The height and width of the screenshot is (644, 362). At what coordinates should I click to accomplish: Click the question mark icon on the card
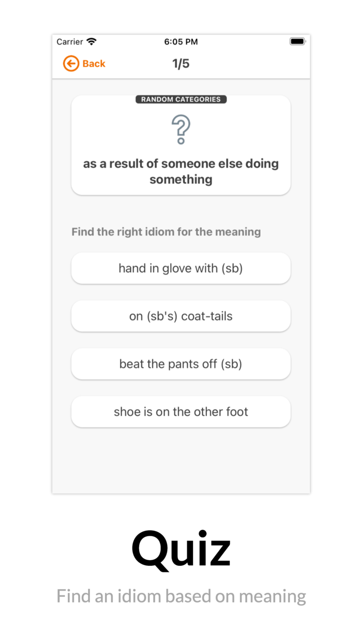point(180,128)
